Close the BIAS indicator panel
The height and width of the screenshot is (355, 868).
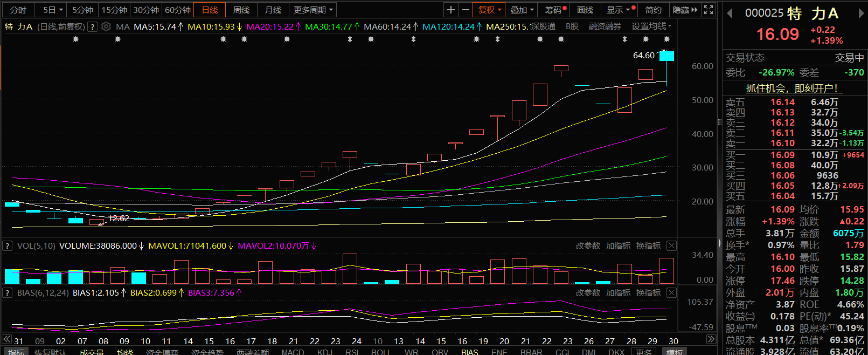pyautogui.click(x=671, y=293)
